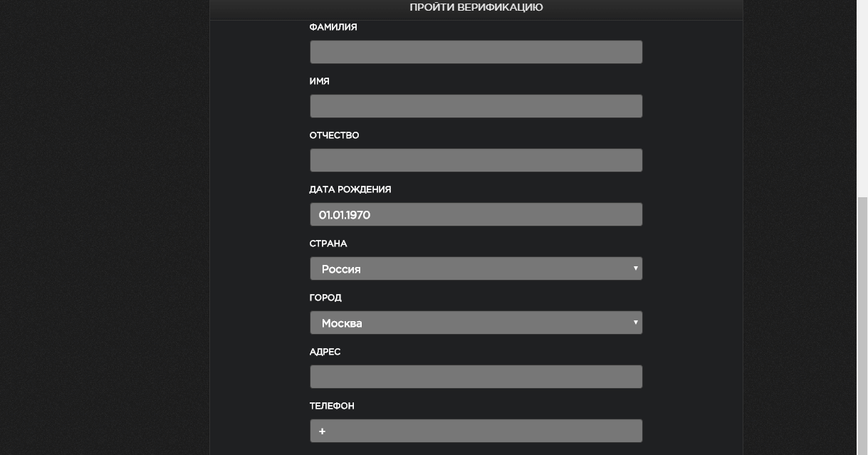The width and height of the screenshot is (868, 455).
Task: Click the scrollbar track above the thumb
Action: pos(862,100)
